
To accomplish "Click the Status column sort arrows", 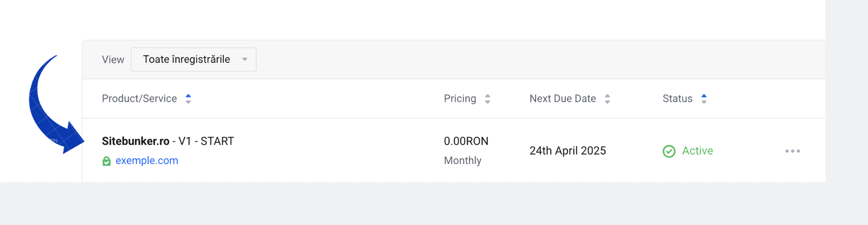I will pyautogui.click(x=704, y=99).
